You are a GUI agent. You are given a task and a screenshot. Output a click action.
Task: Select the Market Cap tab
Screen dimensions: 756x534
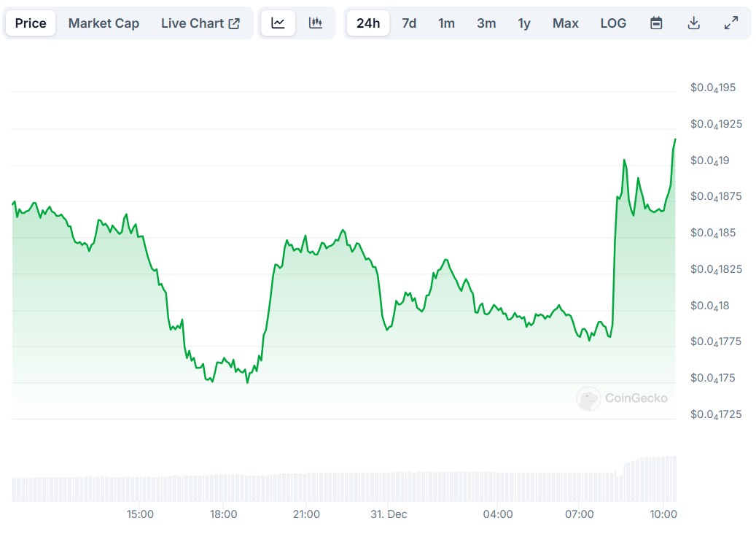pos(104,23)
